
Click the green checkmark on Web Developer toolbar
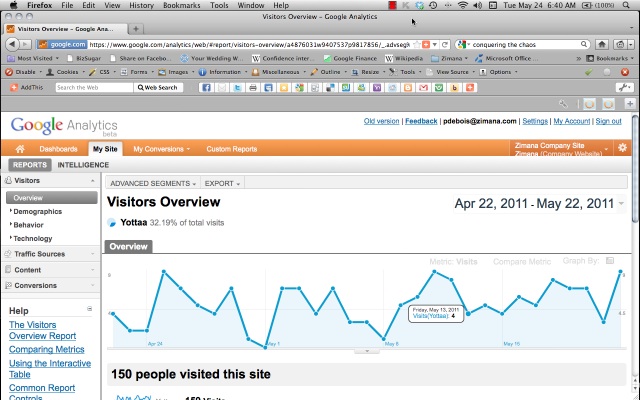(589, 72)
